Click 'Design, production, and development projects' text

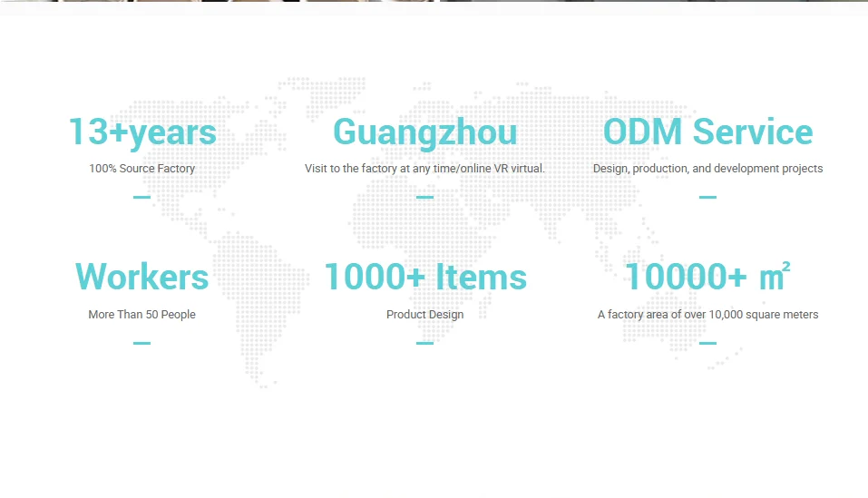coord(708,168)
